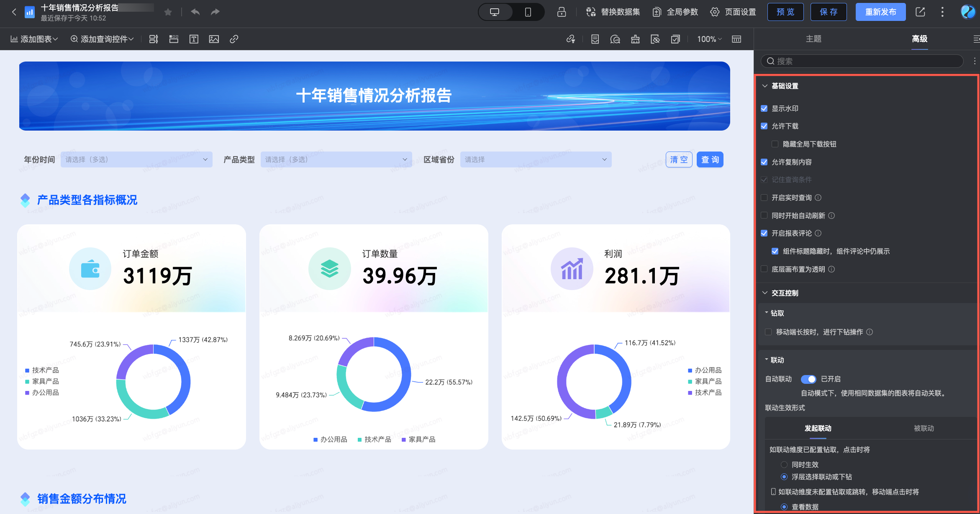This screenshot has width=980, height=514.
Task: Click the lock icon in top bar
Action: [x=562, y=12]
